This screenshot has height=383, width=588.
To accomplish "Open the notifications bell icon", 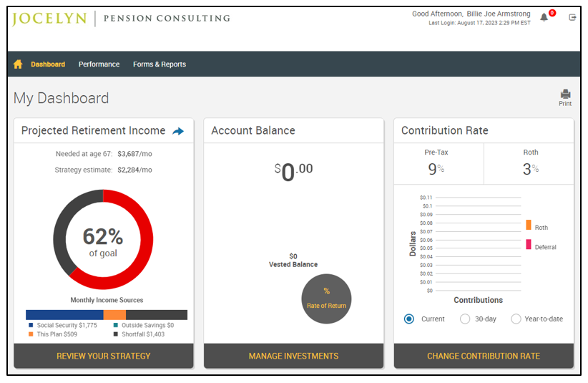I will click(x=544, y=17).
